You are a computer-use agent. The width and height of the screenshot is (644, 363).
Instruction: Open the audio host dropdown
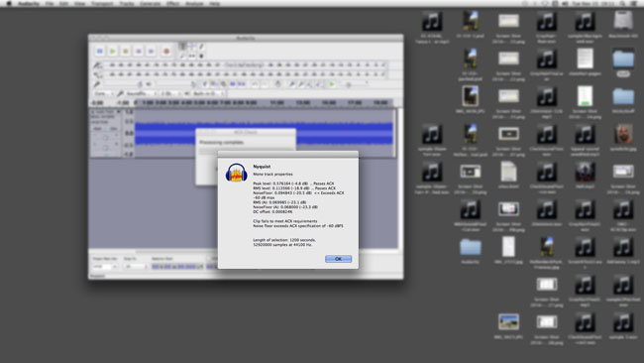[x=103, y=94]
